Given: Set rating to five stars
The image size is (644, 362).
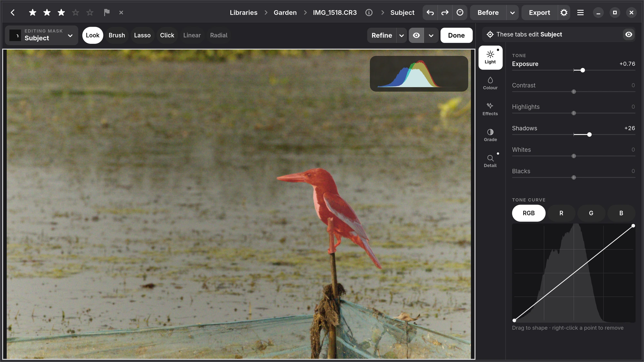Looking at the screenshot, I should coord(90,13).
